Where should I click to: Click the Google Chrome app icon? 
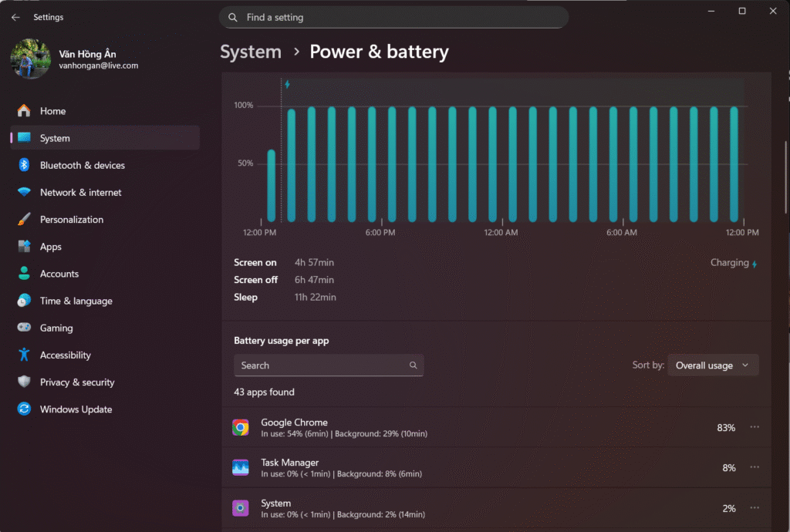click(241, 428)
